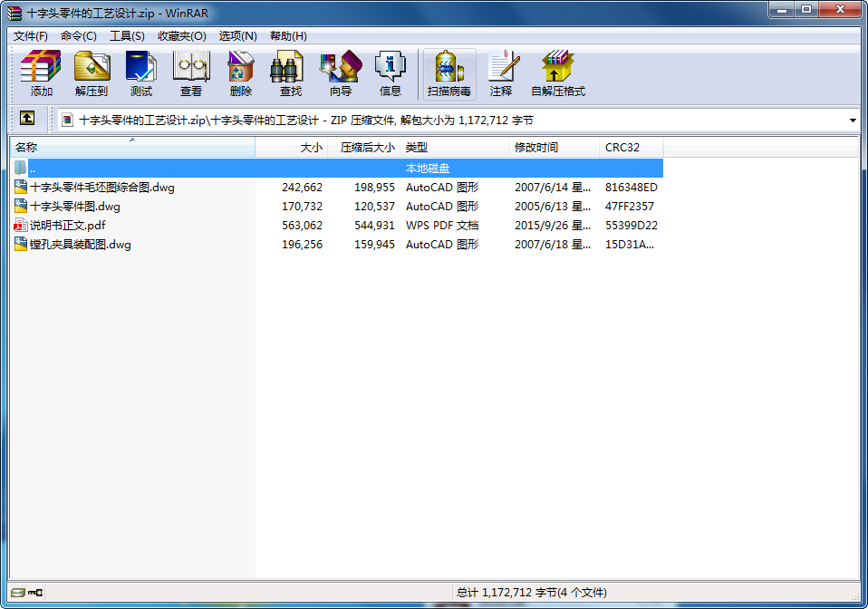This screenshot has height=609, width=868.
Task: Go up one folder level arrow
Action: [x=26, y=118]
